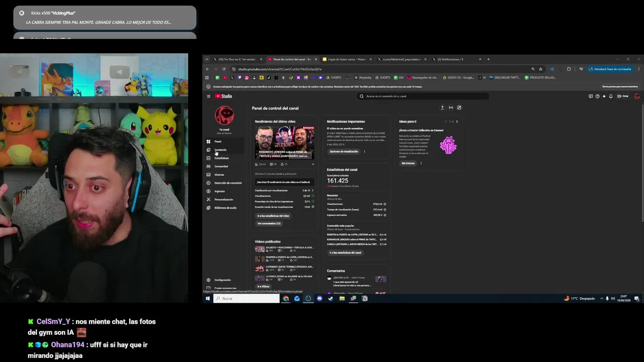Click 'Ir a las estadísticas del canal'

345,252
